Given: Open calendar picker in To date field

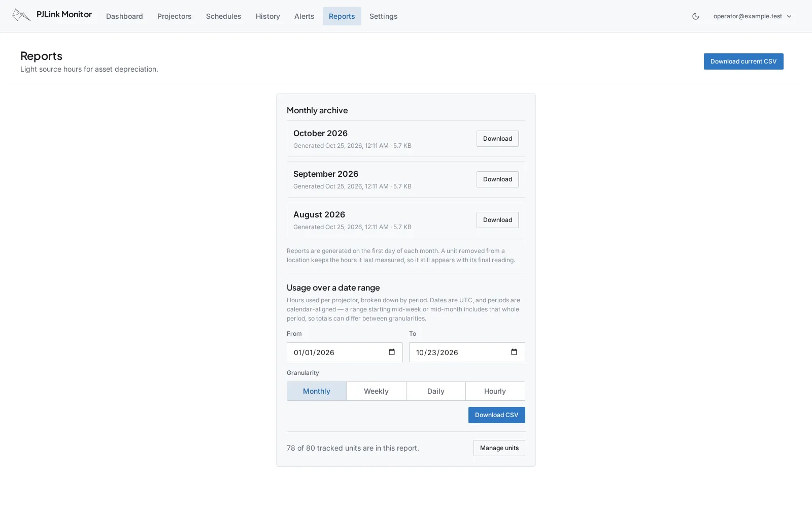Looking at the screenshot, I should coord(514,352).
